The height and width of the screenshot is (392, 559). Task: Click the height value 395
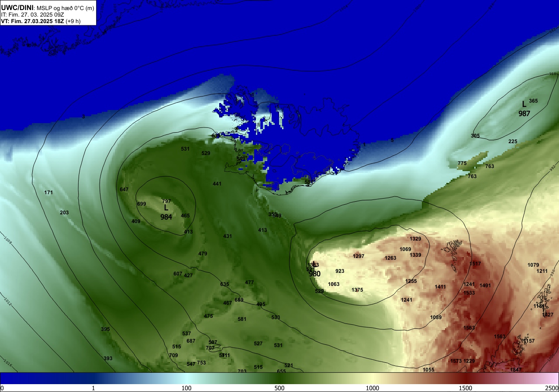coord(105,329)
